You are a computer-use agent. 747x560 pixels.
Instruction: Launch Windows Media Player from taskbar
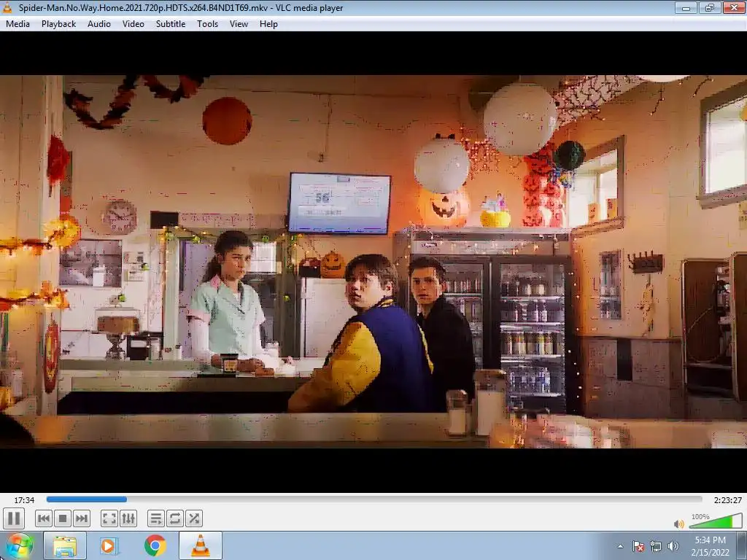(108, 545)
